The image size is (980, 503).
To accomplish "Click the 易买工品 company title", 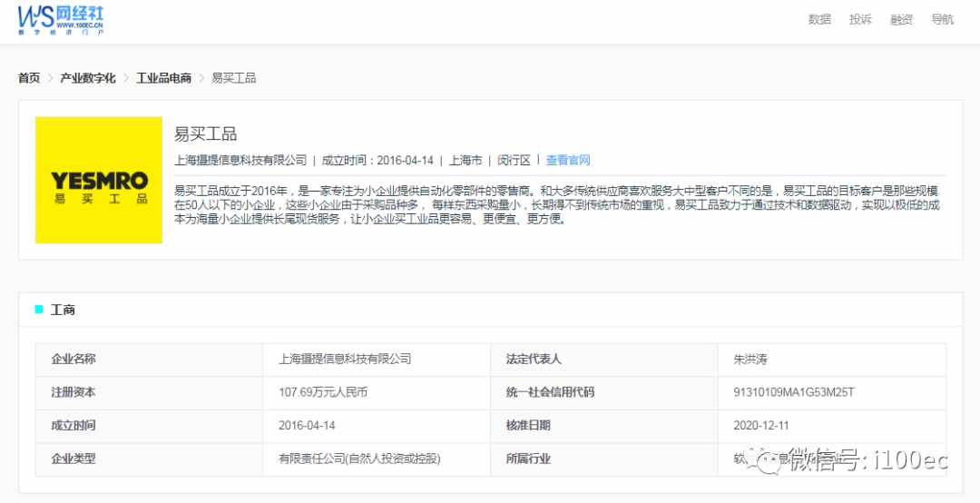I will (206, 133).
